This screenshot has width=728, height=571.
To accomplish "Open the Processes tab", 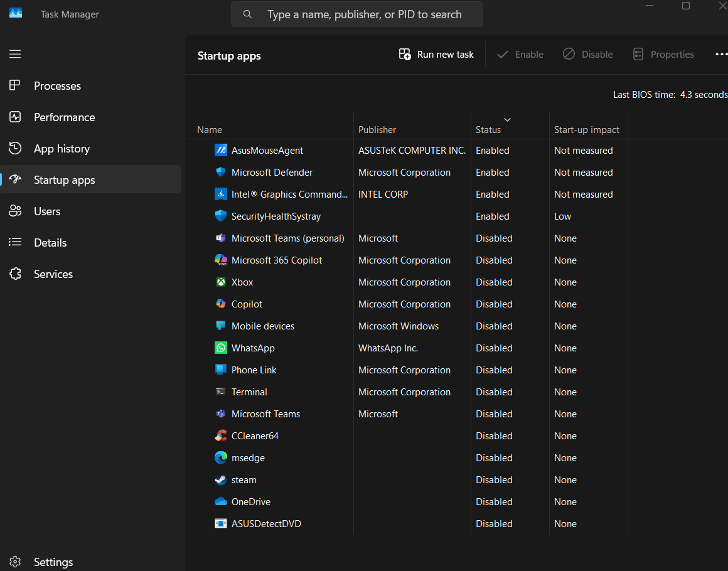I will 57,86.
